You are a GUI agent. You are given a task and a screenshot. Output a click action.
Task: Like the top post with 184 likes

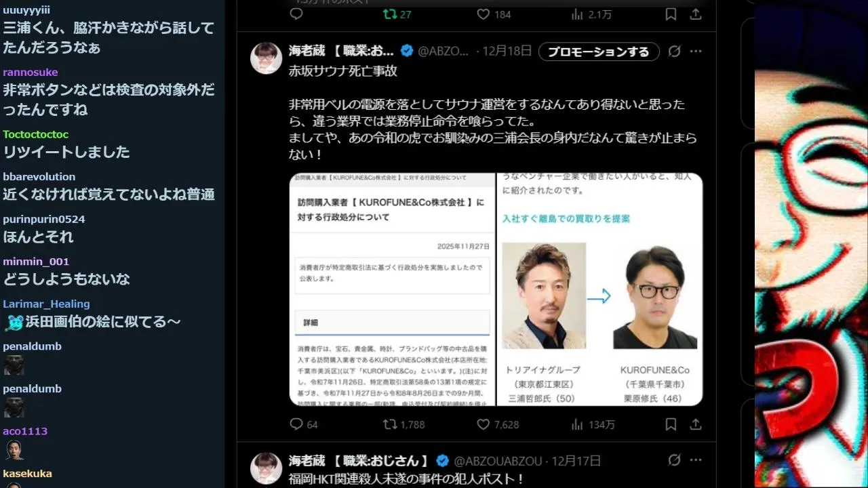[x=494, y=14]
